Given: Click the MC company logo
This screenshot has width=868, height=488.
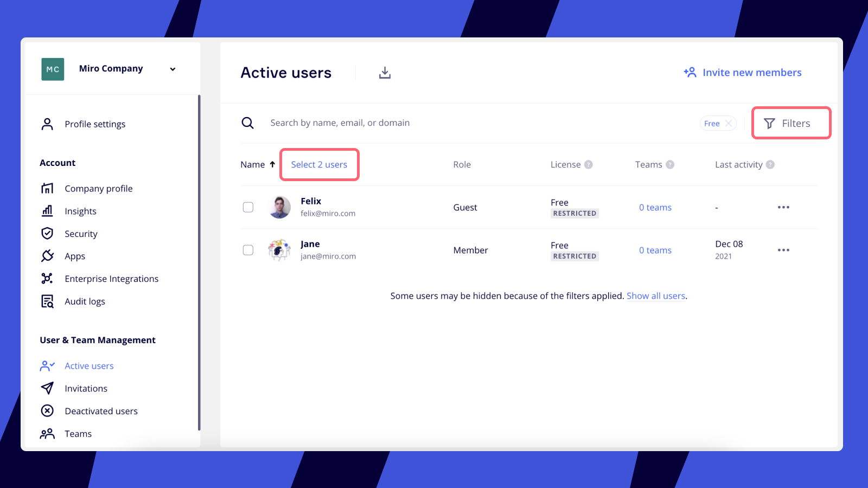Looking at the screenshot, I should 53,69.
